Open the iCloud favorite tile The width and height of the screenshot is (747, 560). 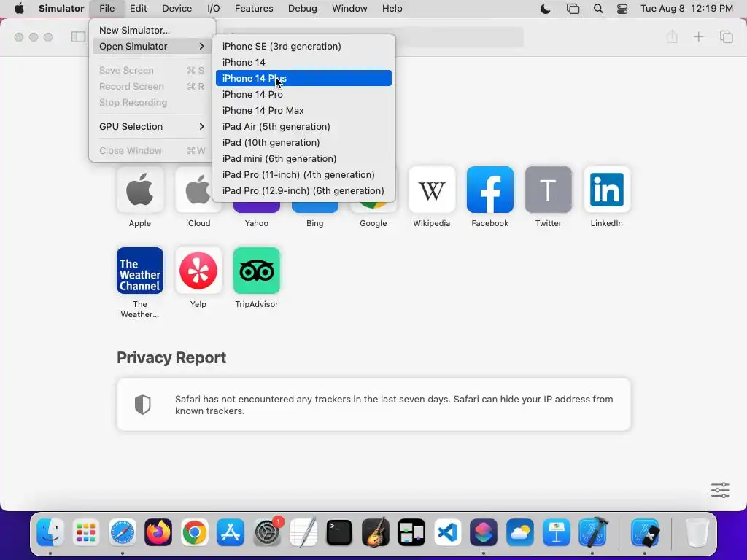click(x=198, y=190)
